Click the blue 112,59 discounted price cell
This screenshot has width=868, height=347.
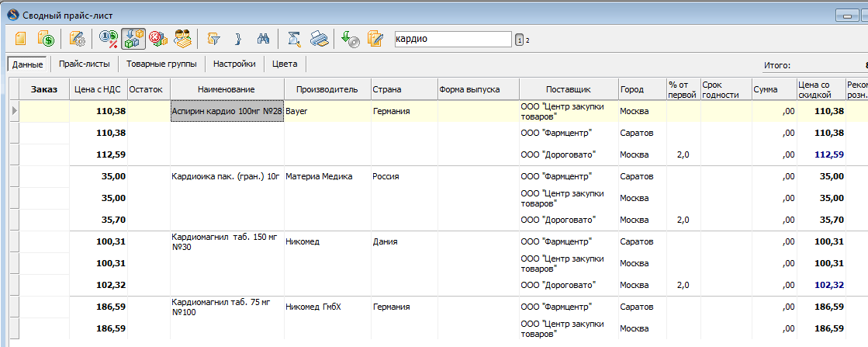(x=821, y=154)
